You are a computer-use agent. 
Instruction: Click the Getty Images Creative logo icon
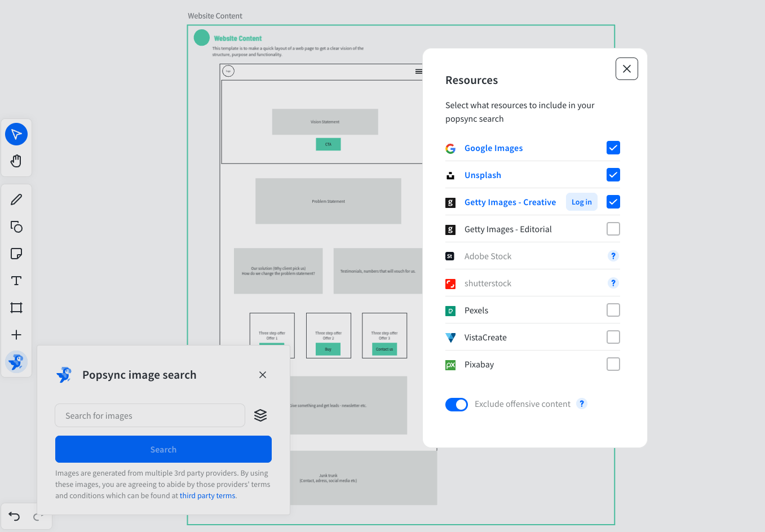[450, 202]
